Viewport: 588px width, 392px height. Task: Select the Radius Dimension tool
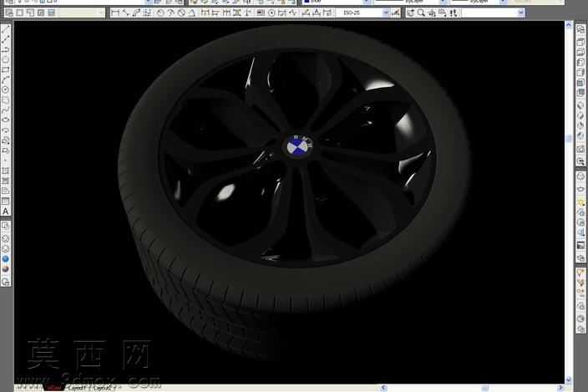160,13
